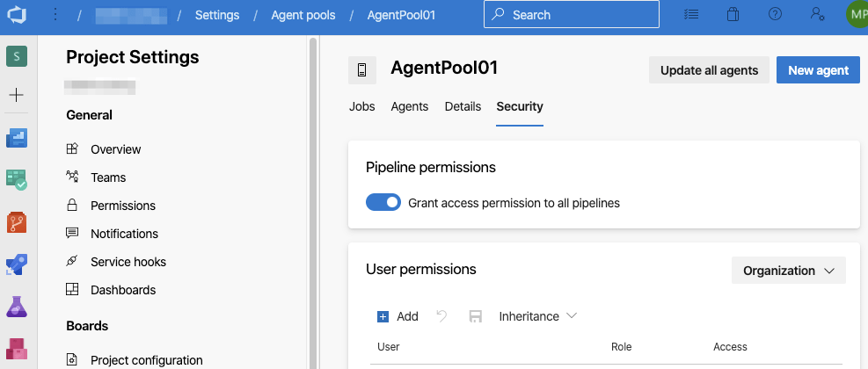Switch to the Details tab

pos(463,106)
